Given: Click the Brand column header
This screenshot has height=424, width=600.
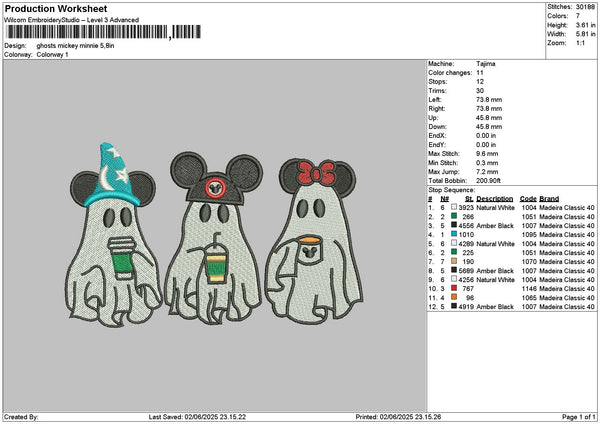Looking at the screenshot, I should (549, 198).
